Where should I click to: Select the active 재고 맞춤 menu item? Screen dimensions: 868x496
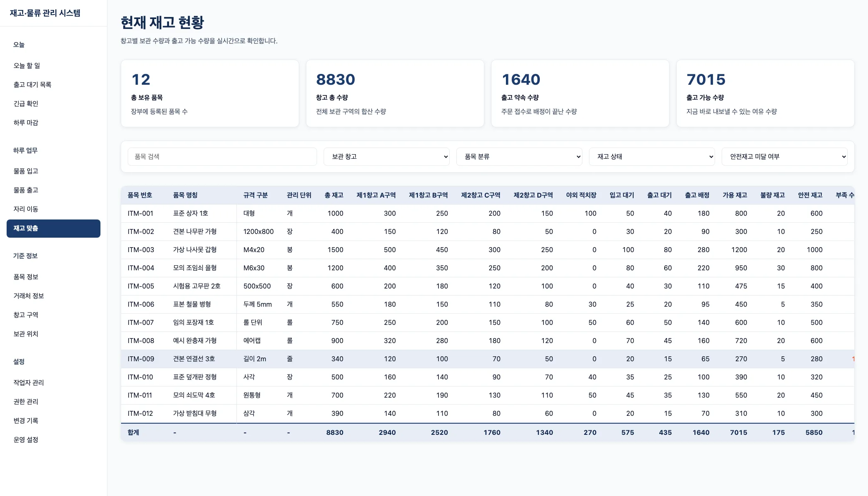(x=53, y=229)
